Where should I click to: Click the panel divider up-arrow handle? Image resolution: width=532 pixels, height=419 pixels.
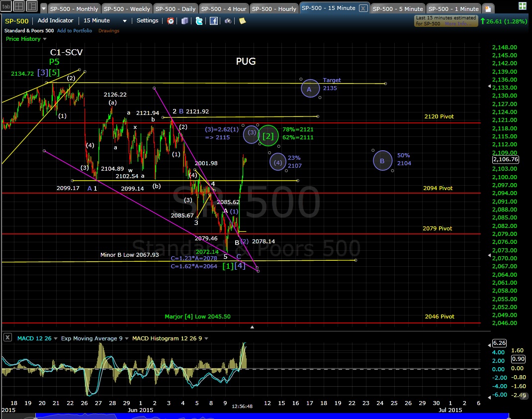click(x=252, y=327)
